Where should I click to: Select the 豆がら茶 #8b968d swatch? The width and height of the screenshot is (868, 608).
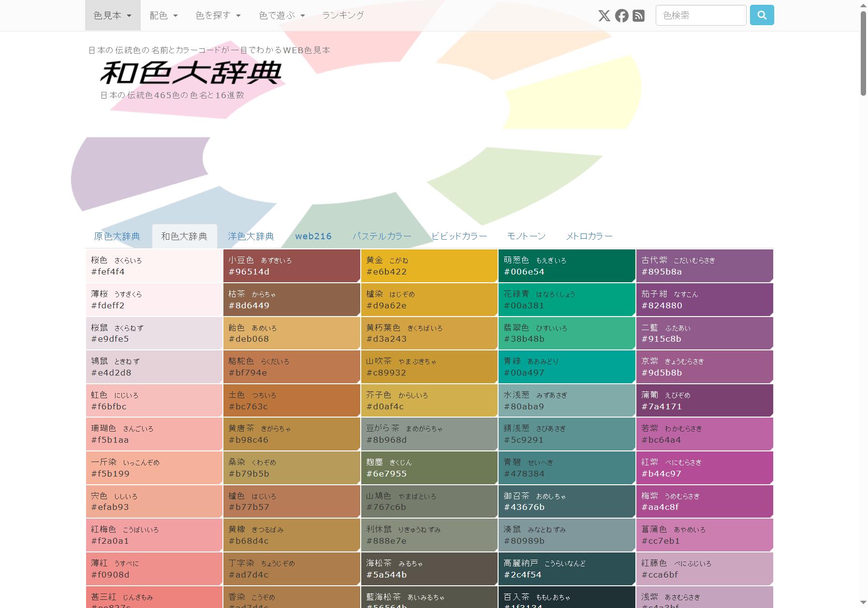[429, 434]
